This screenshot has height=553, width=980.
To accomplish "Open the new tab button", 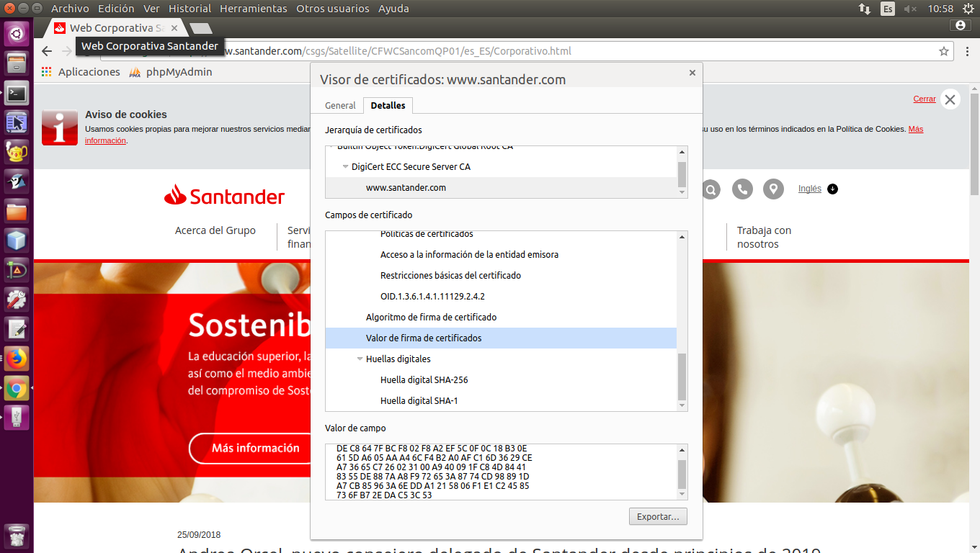I will [200, 28].
